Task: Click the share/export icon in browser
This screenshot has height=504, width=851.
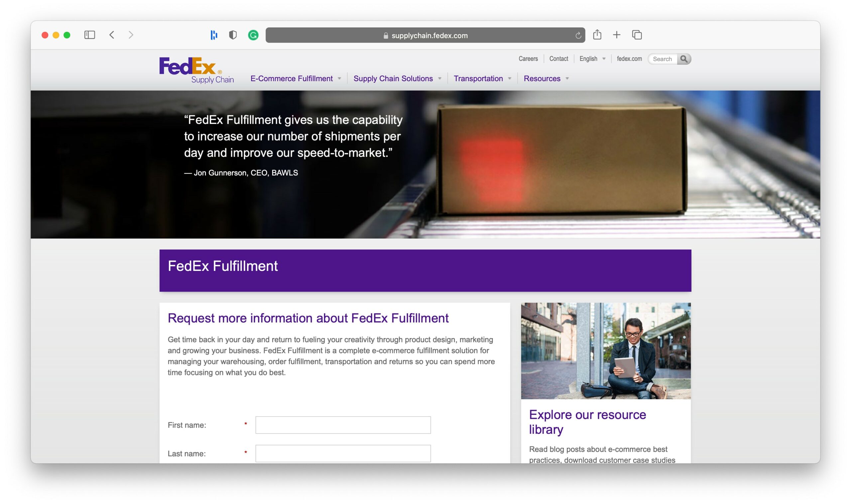Action: pyautogui.click(x=597, y=34)
